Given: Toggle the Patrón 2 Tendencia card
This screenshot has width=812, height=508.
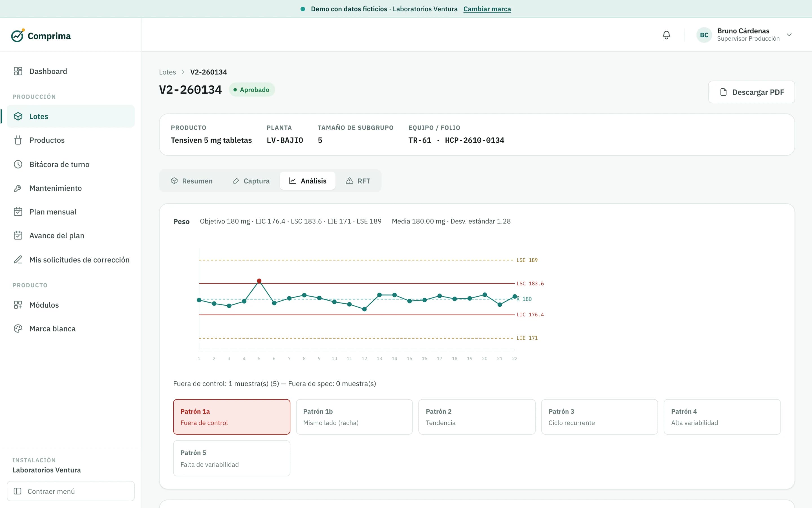Looking at the screenshot, I should click(x=477, y=417).
